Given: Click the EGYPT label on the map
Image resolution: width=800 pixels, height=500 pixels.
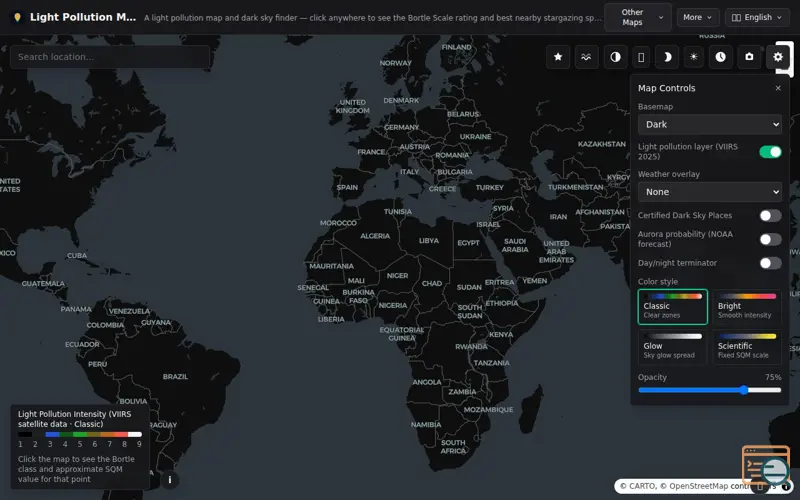Looking at the screenshot, I should (x=468, y=243).
